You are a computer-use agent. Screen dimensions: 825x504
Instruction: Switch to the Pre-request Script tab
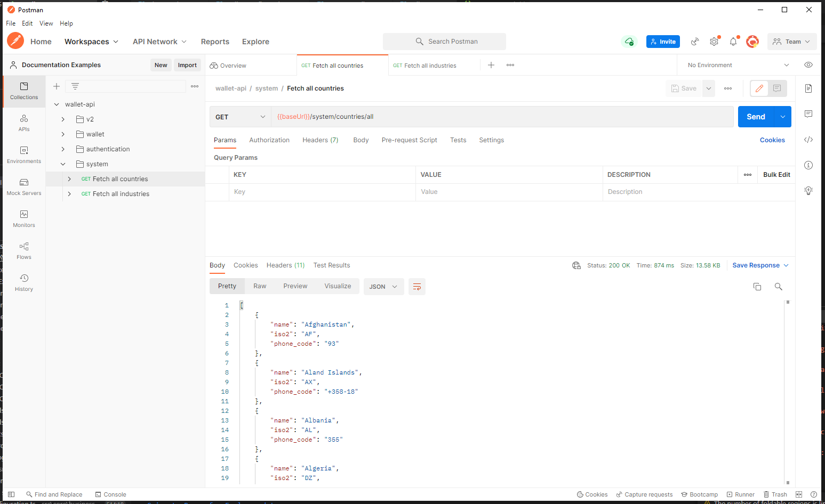point(410,140)
